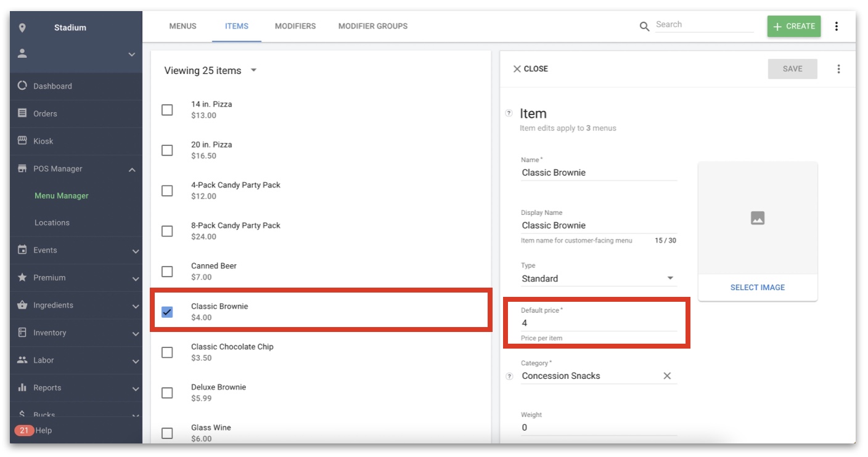Open the Type Standard dropdown

599,278
